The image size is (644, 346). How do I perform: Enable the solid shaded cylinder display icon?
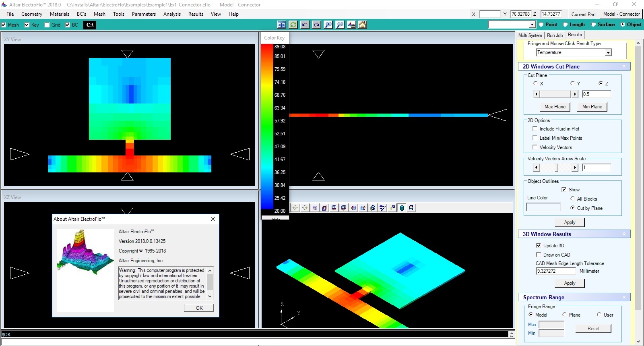[x=402, y=208]
